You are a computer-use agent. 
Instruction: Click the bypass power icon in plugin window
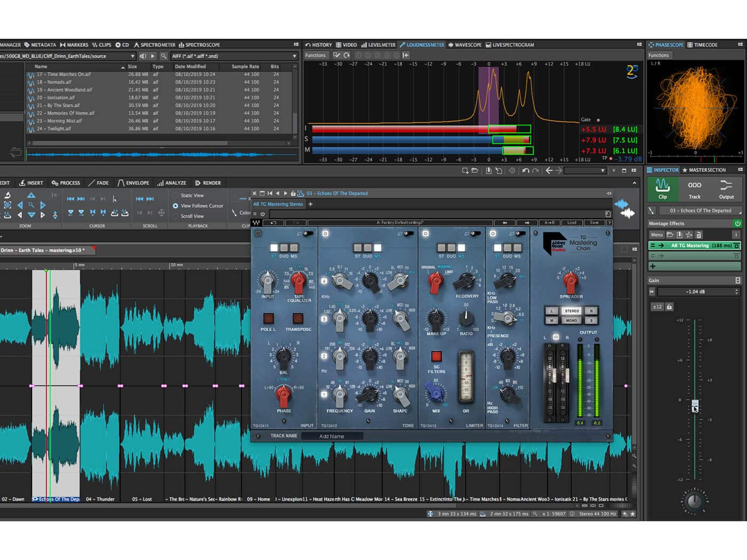pos(263,213)
